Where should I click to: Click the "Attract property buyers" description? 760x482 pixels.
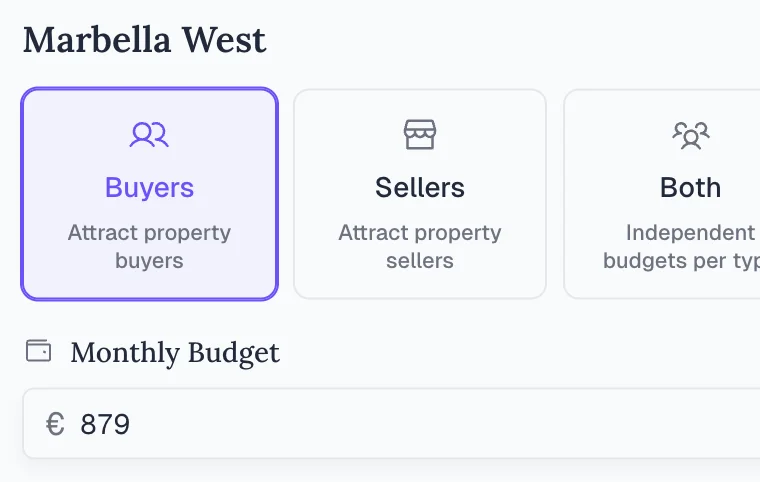pos(149,246)
